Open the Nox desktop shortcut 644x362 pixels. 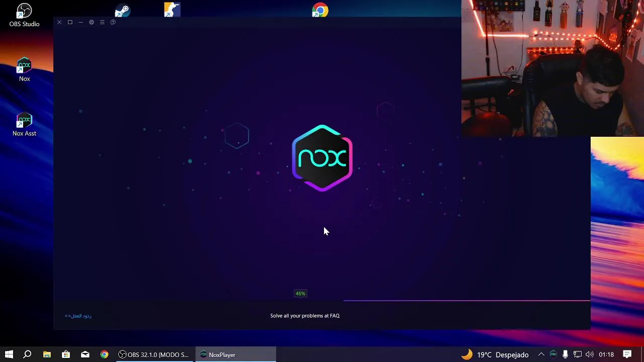pyautogui.click(x=24, y=70)
